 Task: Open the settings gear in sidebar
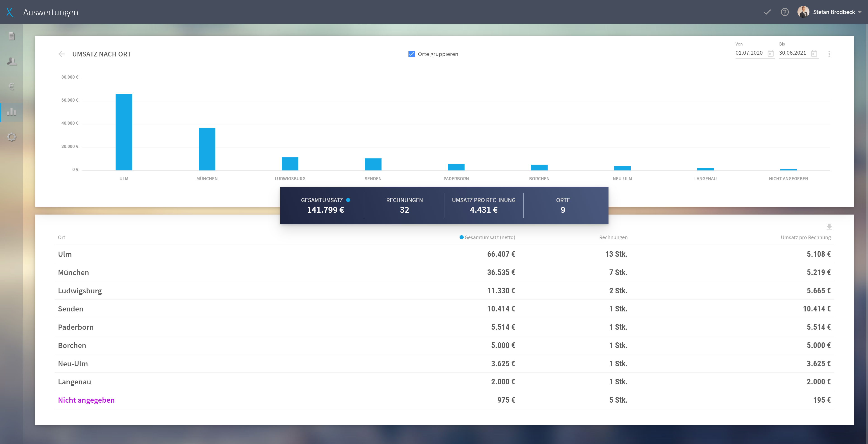point(12,137)
